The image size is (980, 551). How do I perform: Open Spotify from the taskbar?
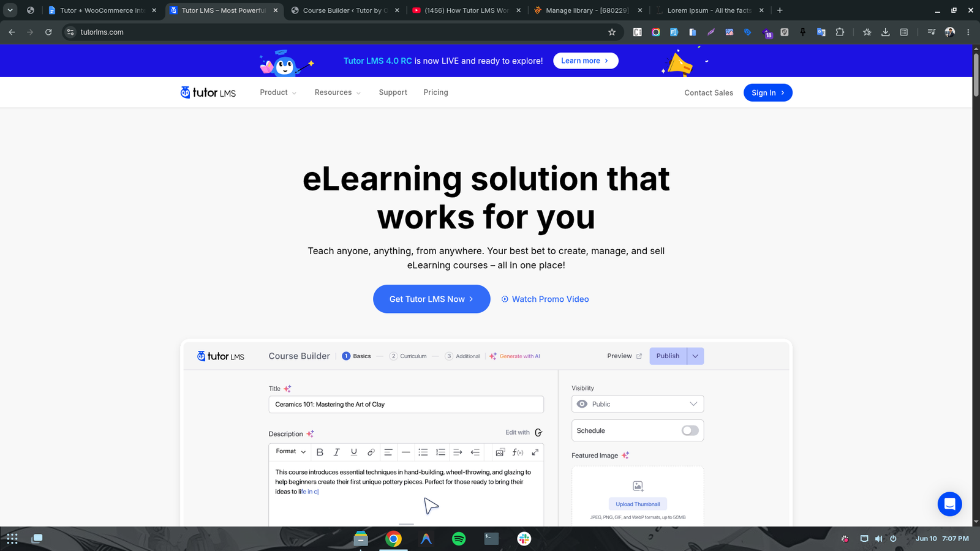coord(459,539)
